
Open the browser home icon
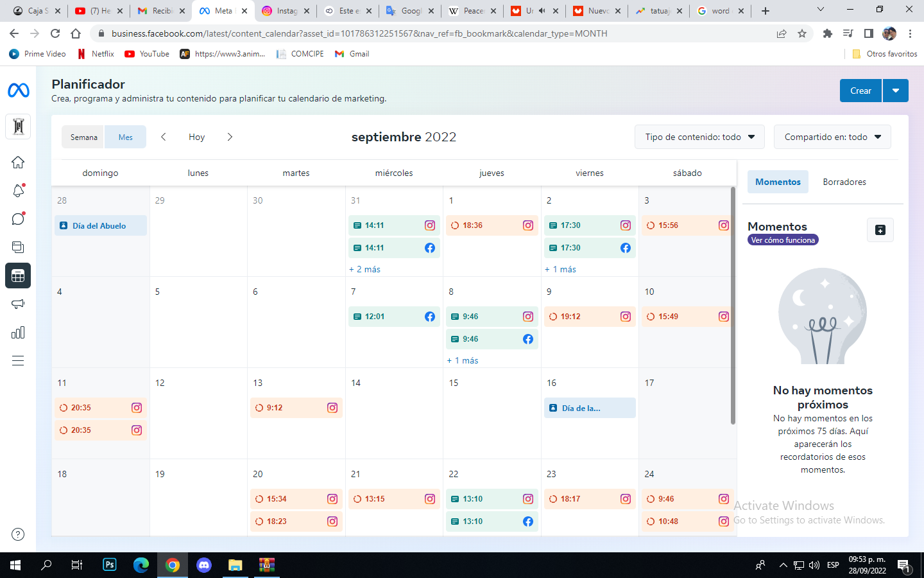76,33
